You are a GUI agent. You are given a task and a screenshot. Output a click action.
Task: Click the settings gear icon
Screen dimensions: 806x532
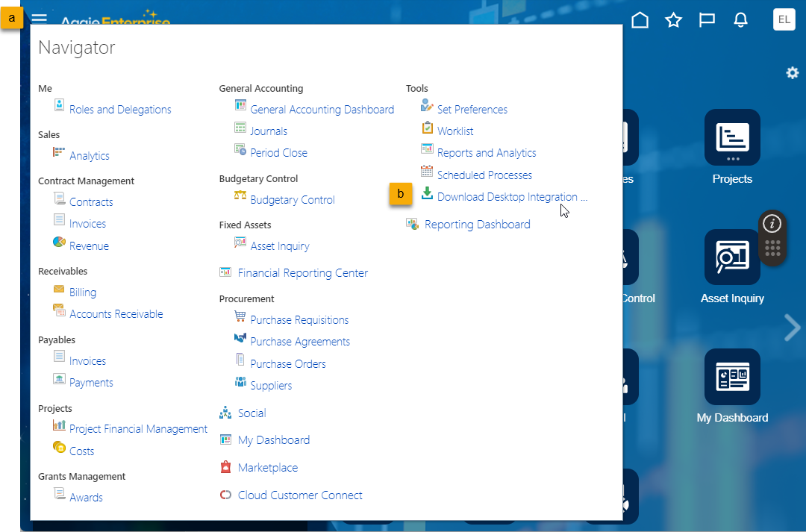[792, 72]
